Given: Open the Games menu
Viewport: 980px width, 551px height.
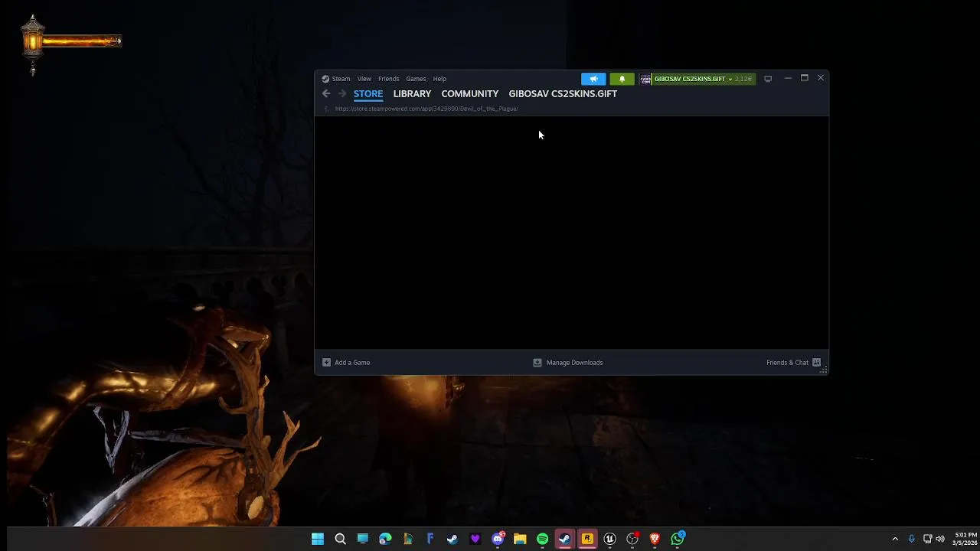Looking at the screenshot, I should (x=416, y=79).
